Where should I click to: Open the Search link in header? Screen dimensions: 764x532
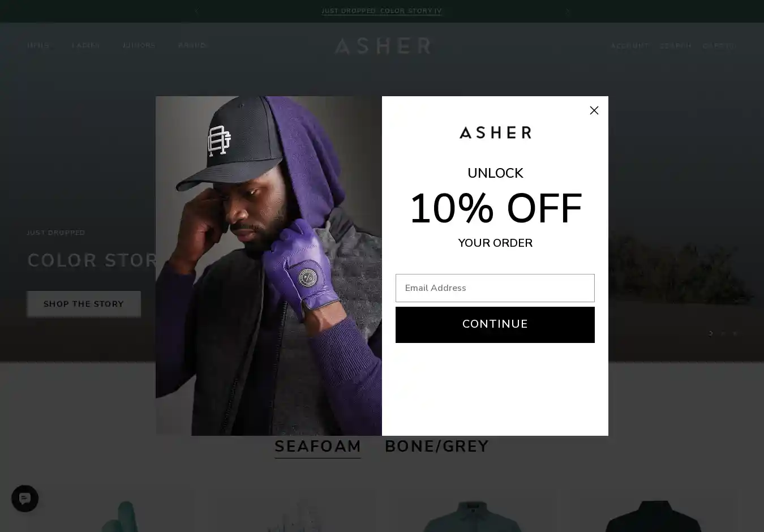pyautogui.click(x=675, y=46)
